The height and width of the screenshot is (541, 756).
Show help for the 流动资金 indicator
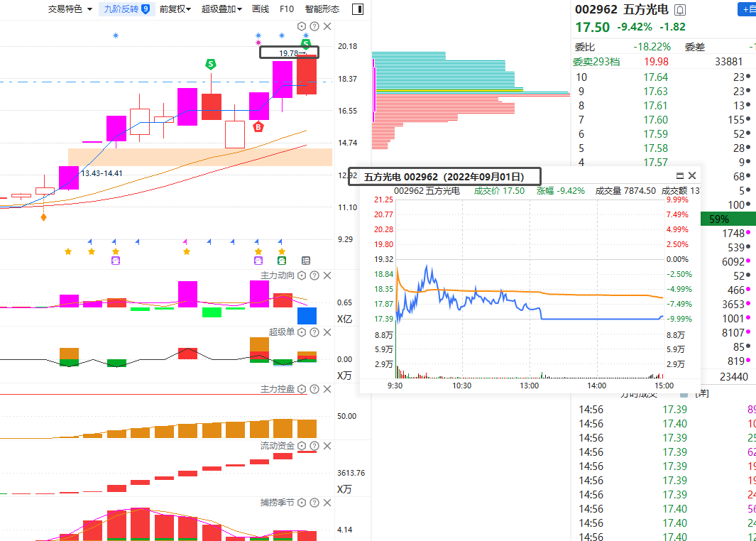(314, 446)
